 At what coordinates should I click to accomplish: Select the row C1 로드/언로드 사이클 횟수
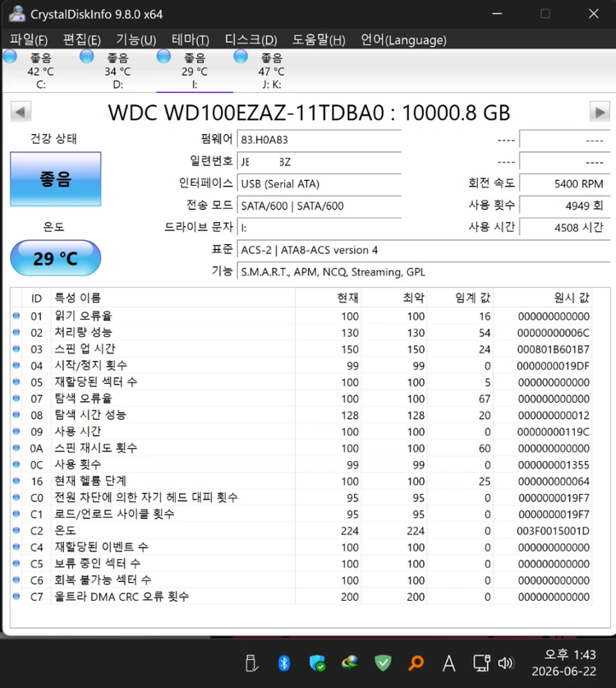[301, 514]
